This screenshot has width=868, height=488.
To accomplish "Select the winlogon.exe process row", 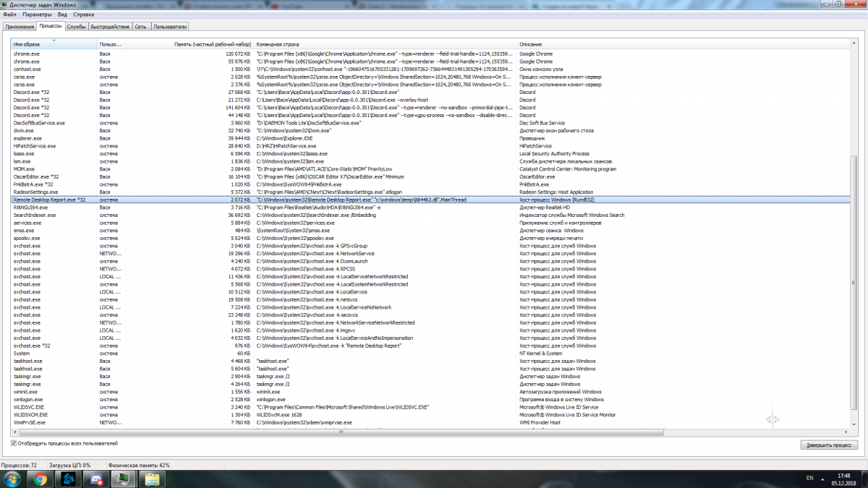I will tap(430, 399).
